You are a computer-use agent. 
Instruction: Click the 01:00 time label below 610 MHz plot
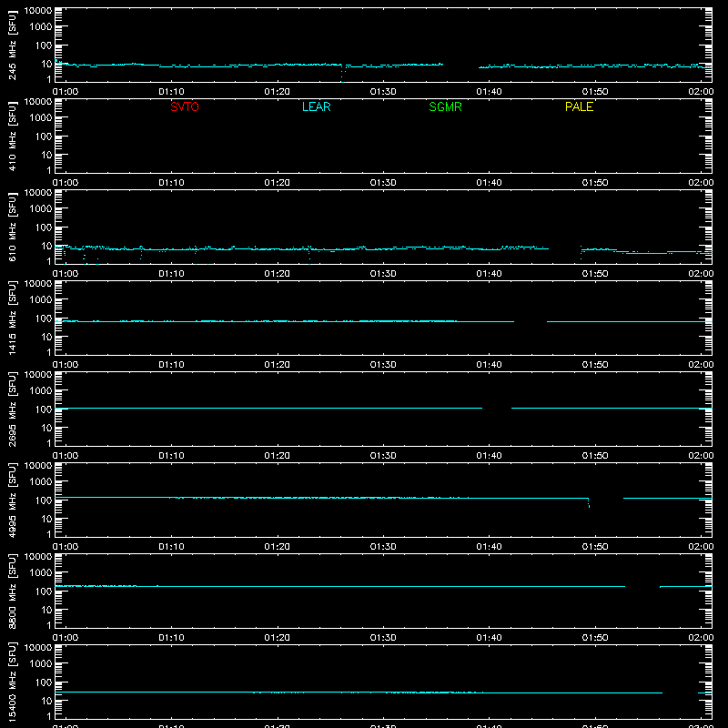(66, 274)
